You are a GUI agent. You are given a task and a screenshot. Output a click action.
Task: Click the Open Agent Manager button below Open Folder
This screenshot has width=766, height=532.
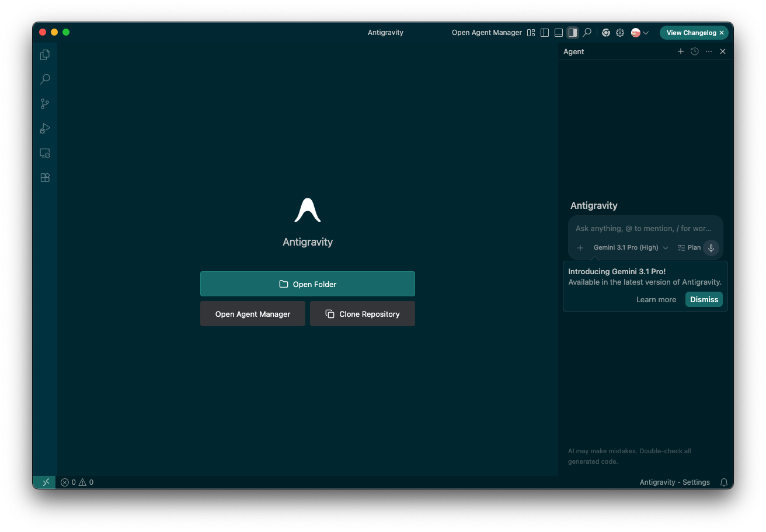point(253,314)
